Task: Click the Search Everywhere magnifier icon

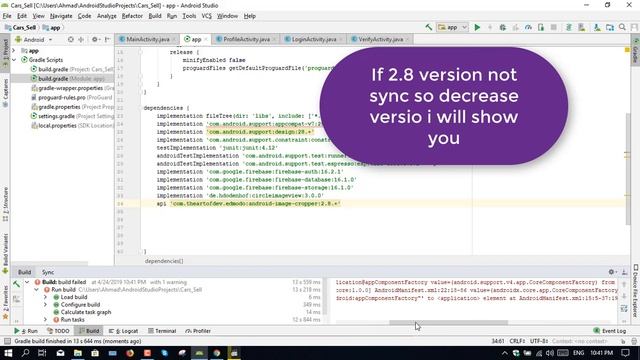Action: point(622,27)
